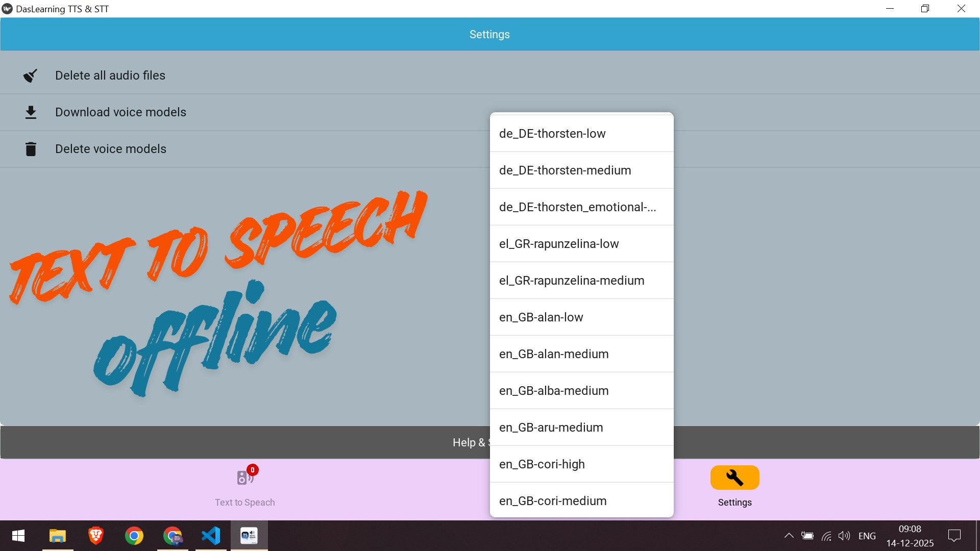Click Delete all audio files option
980x551 pixels.
(110, 76)
